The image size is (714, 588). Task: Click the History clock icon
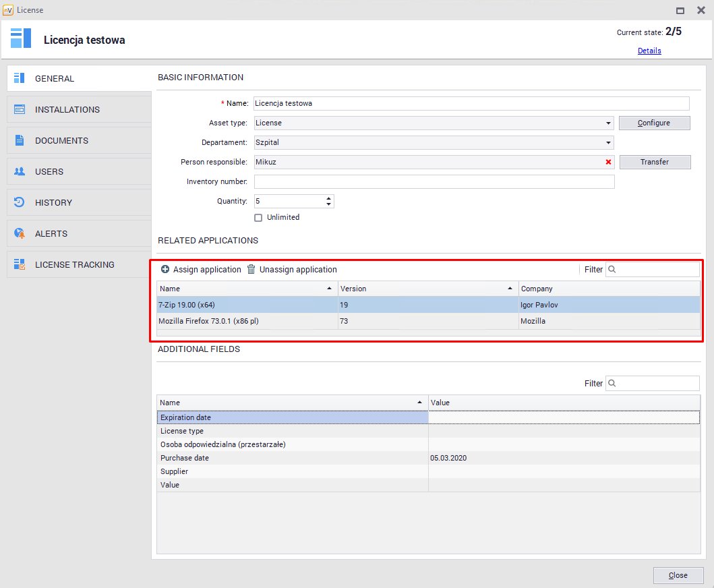(20, 202)
